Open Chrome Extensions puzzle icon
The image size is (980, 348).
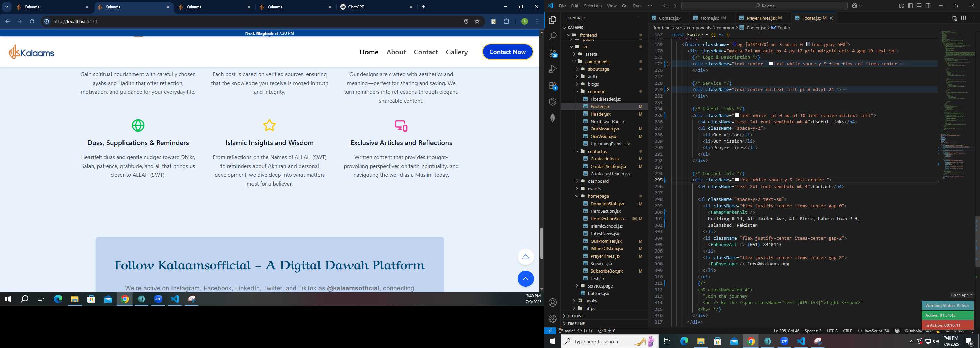pyautogui.click(x=506, y=21)
